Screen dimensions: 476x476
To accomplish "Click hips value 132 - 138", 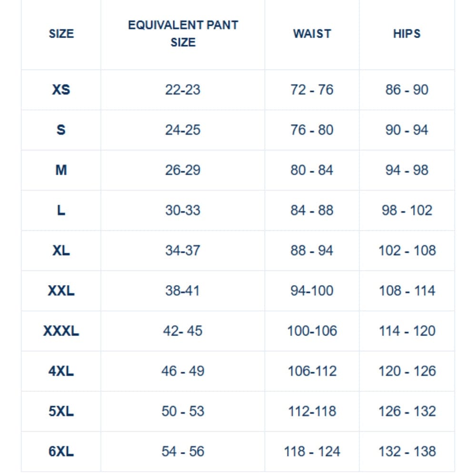I will coord(407,452).
